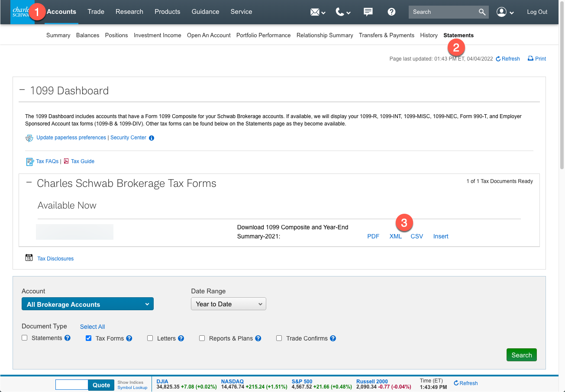Go to the Positions tab
565x392 pixels.
click(116, 35)
